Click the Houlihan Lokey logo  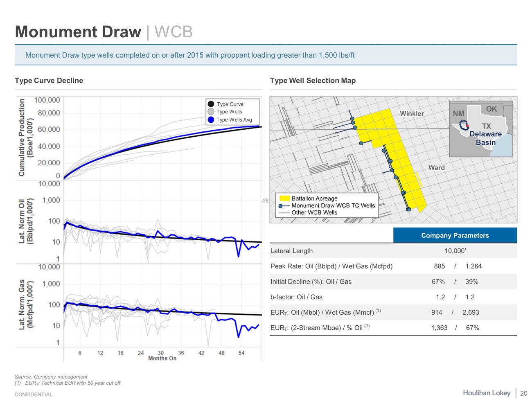[x=487, y=393]
